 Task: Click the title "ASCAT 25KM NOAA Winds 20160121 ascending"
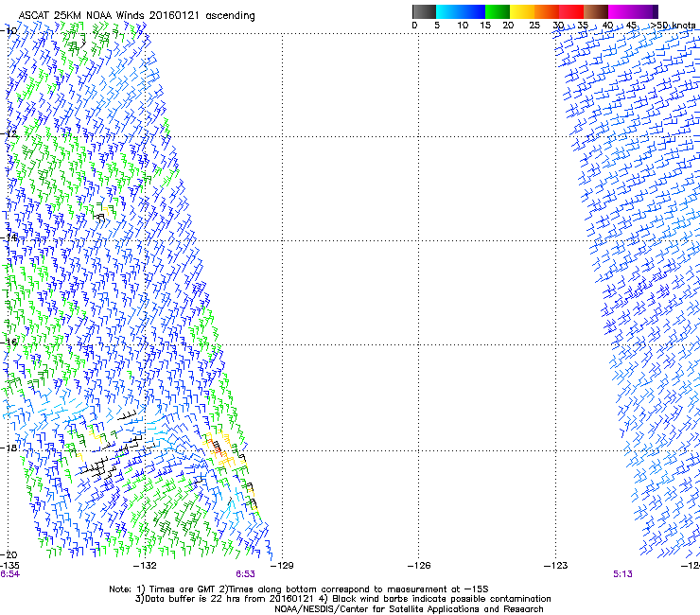(136, 16)
